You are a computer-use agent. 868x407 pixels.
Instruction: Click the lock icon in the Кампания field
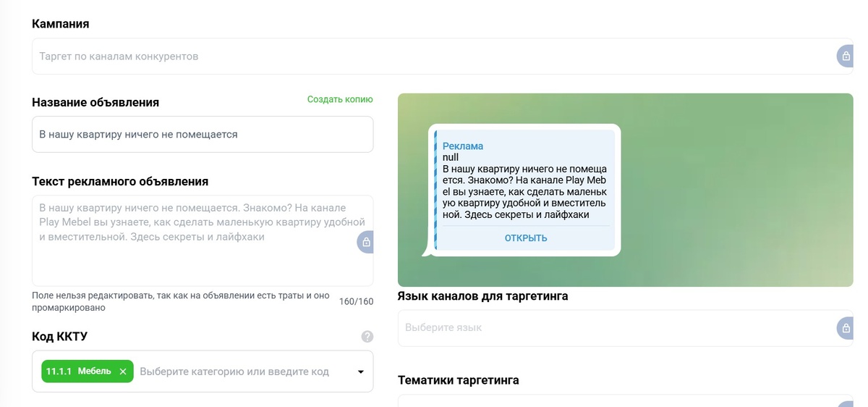(845, 56)
